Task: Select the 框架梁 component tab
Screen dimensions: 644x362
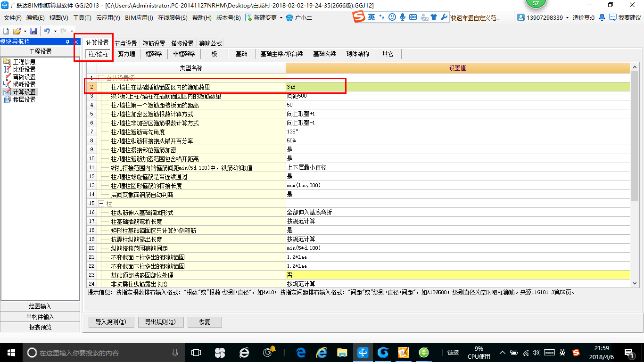Action: 154,54
